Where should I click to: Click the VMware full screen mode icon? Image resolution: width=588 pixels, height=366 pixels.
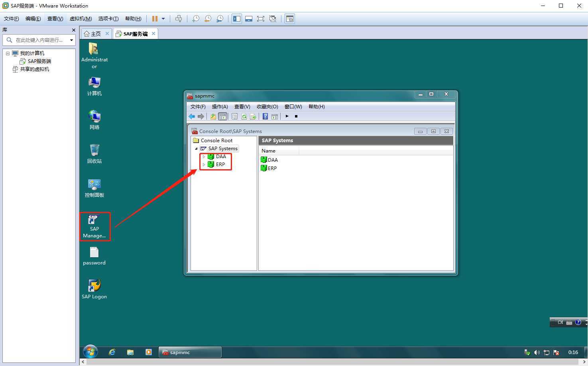(261, 19)
